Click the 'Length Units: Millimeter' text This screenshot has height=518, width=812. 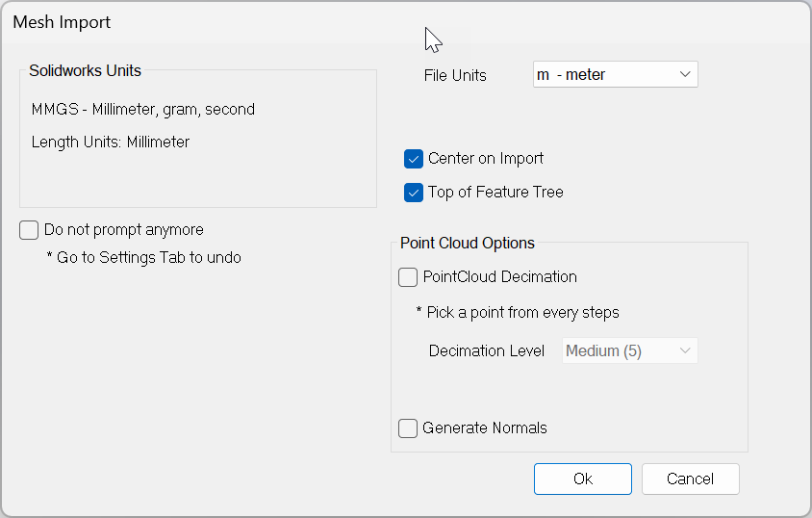tap(111, 142)
